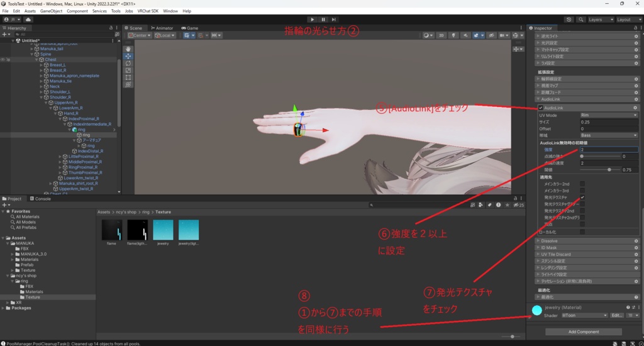Open account dropdown in top toolbar
Image resolution: width=644 pixels, height=346 pixels.
pos(13,20)
